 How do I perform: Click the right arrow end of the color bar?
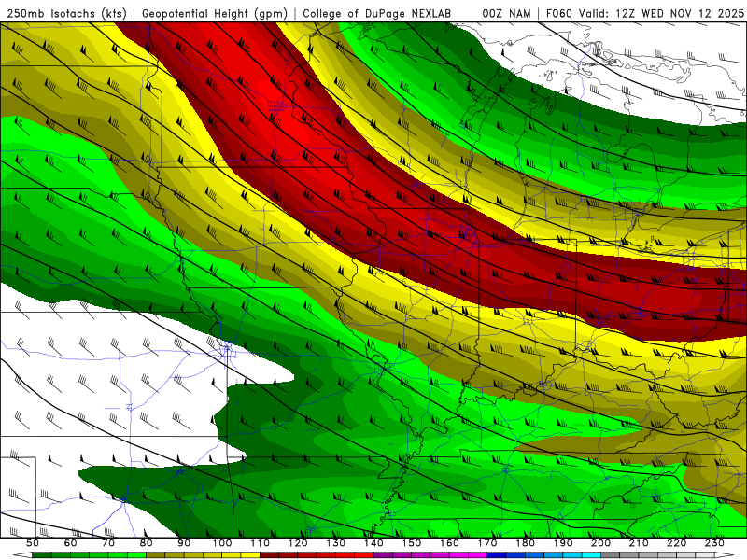click(725, 555)
